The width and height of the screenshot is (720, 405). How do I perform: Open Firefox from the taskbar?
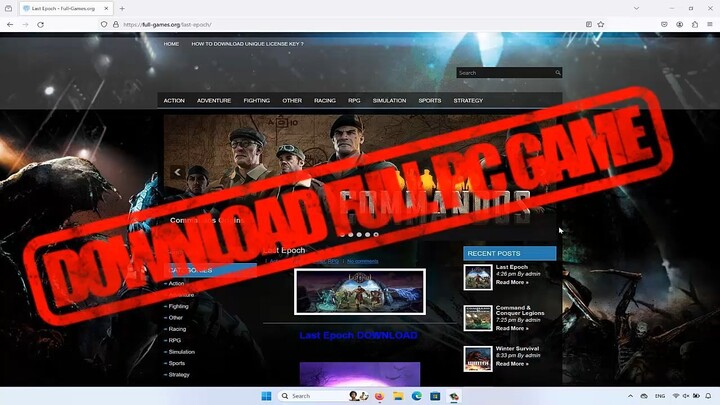379,396
